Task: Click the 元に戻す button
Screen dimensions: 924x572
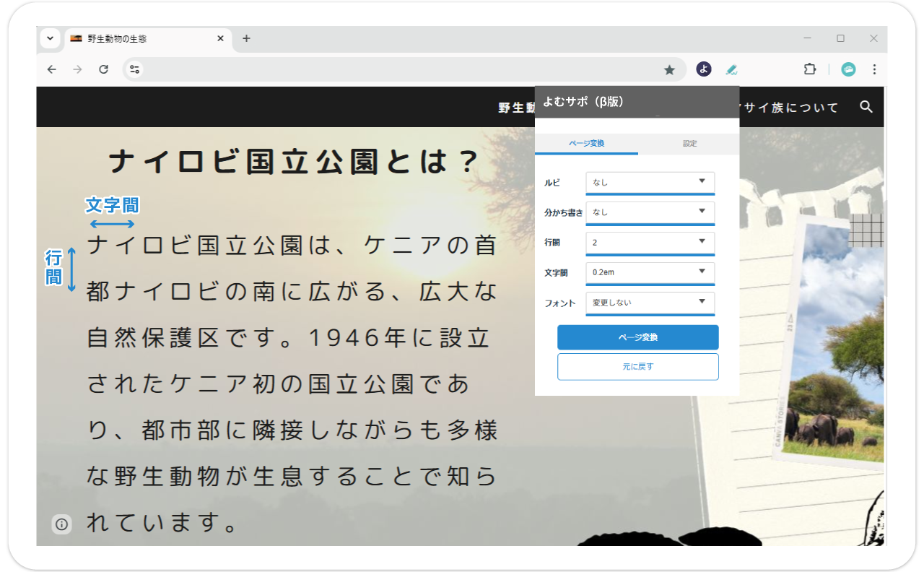Action: pyautogui.click(x=637, y=367)
